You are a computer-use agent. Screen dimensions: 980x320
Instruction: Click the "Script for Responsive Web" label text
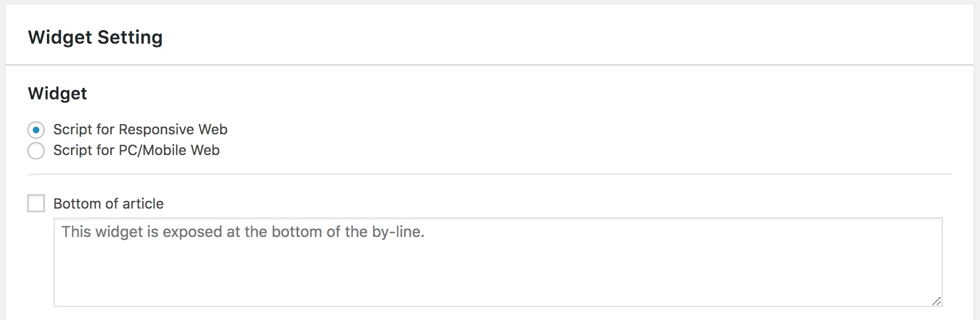tap(140, 129)
